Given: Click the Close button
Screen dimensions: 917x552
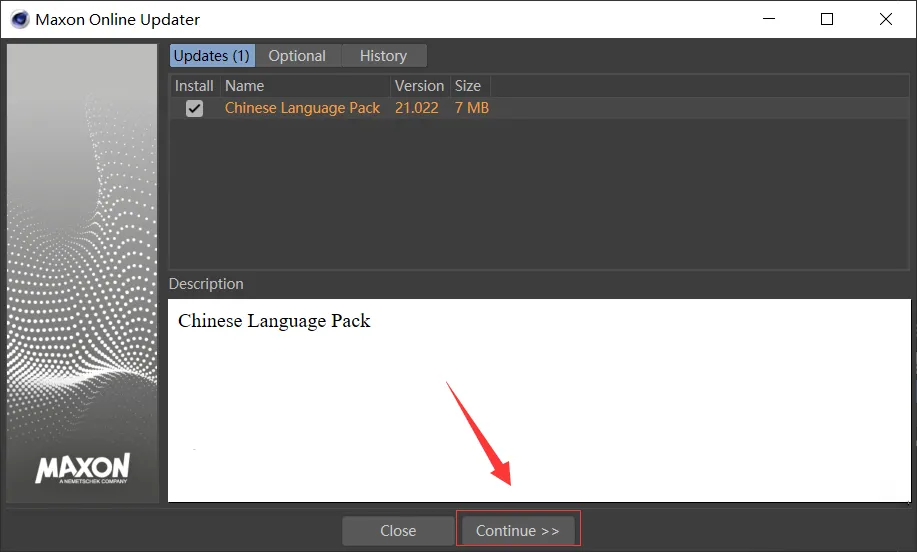Looking at the screenshot, I should pyautogui.click(x=398, y=530).
